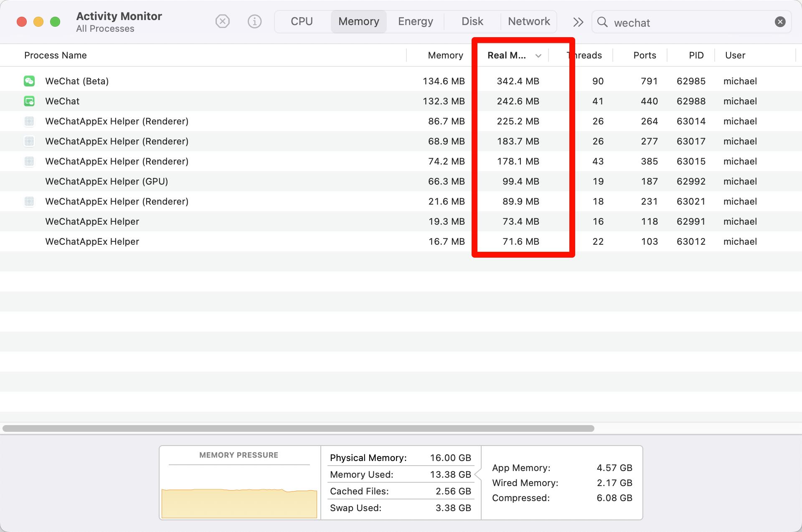Select Renderer row using 21.6 MB
Image resolution: width=802 pixels, height=532 pixels.
coord(401,201)
